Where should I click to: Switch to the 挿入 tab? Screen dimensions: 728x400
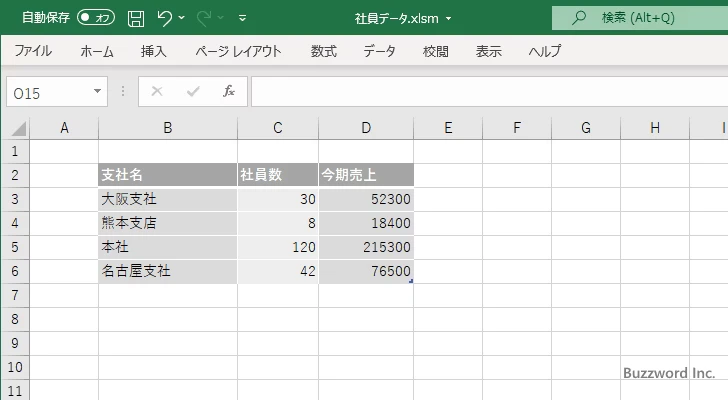[x=154, y=51]
